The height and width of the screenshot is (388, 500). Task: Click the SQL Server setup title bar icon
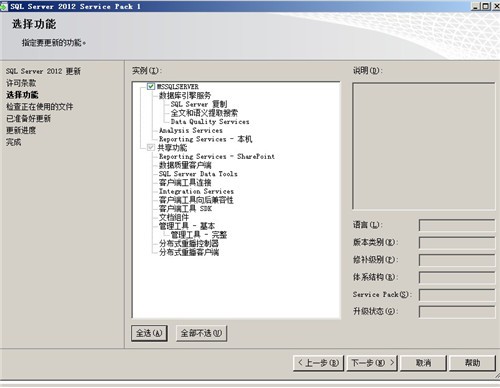tap(4, 6)
